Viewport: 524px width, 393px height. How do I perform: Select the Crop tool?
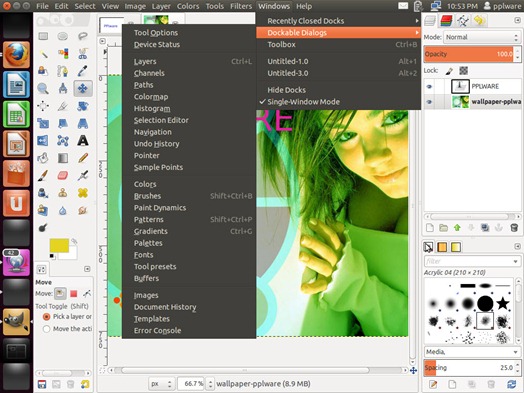coord(62,106)
